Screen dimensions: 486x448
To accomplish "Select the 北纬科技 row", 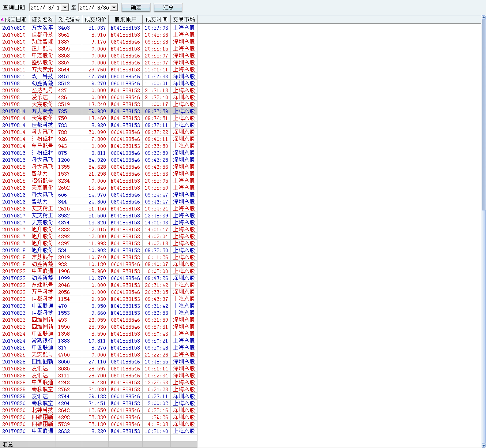I will click(99, 410).
